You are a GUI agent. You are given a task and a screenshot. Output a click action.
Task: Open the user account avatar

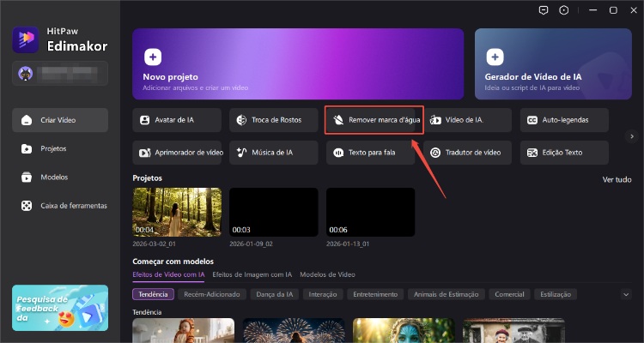click(26, 74)
